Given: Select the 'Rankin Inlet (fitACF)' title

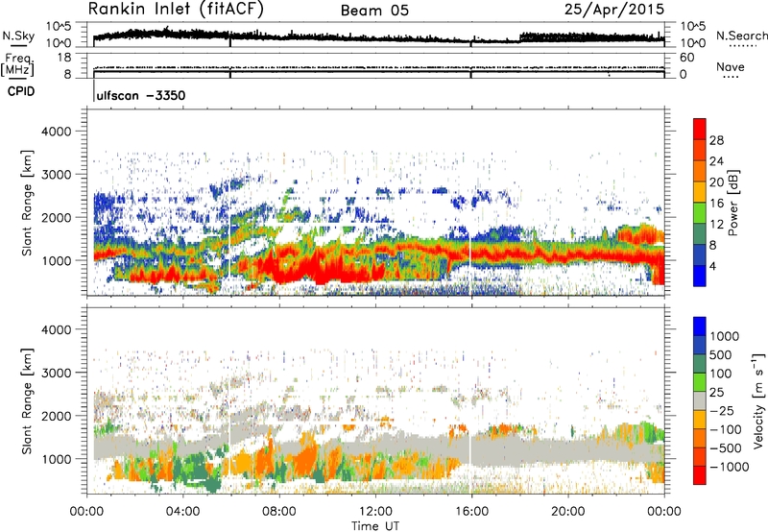Looking at the screenshot, I should pyautogui.click(x=176, y=9).
